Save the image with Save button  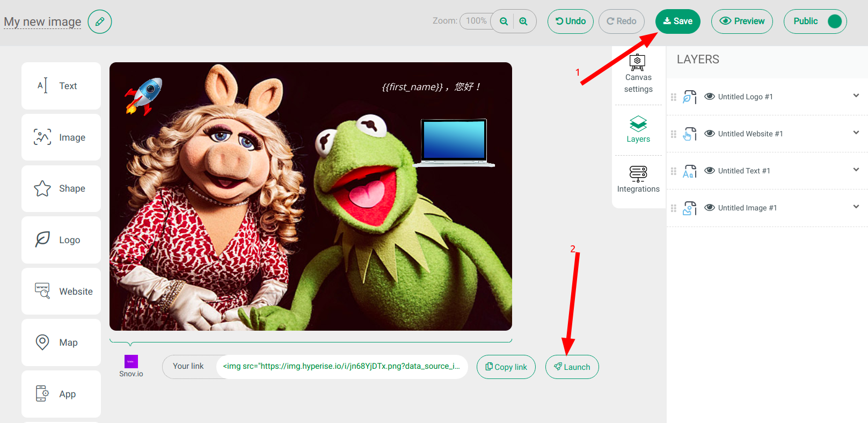[678, 21]
